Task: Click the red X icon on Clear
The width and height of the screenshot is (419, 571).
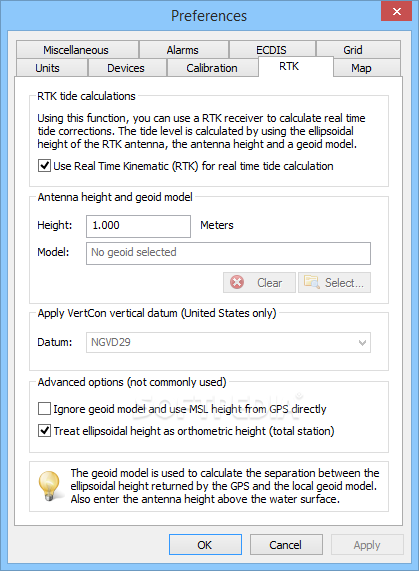Action: click(237, 282)
